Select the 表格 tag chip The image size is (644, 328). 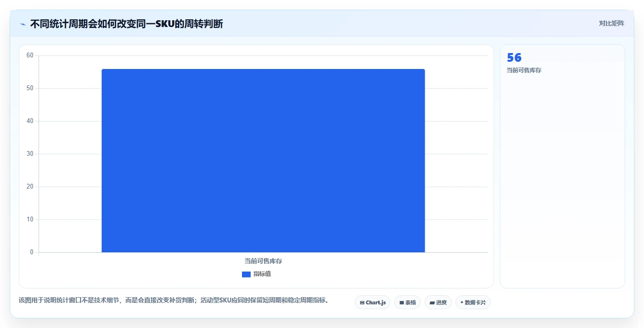tap(407, 302)
